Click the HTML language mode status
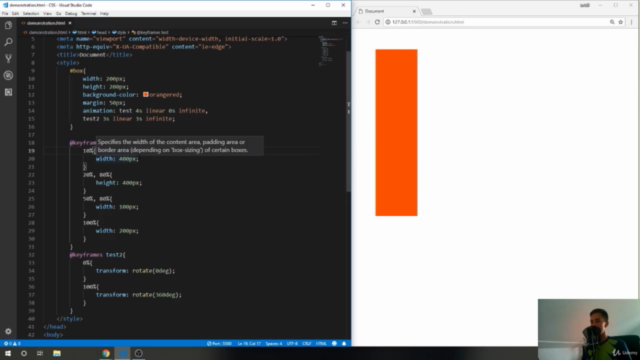 click(x=321, y=344)
